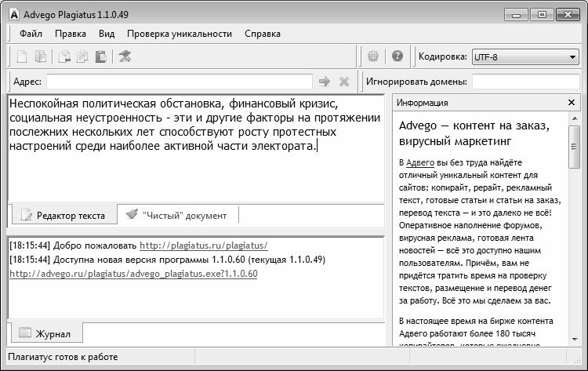
Task: Click the open file toolbar icon
Action: 41,56
